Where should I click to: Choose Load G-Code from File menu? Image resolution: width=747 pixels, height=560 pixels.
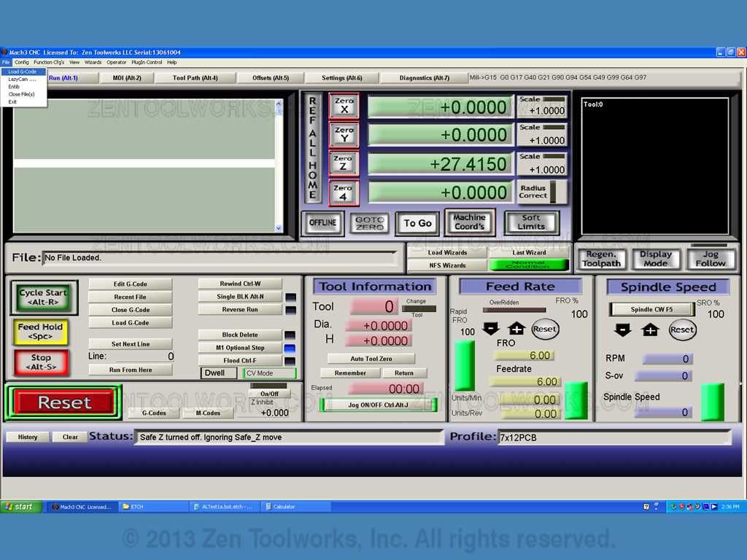tap(23, 71)
